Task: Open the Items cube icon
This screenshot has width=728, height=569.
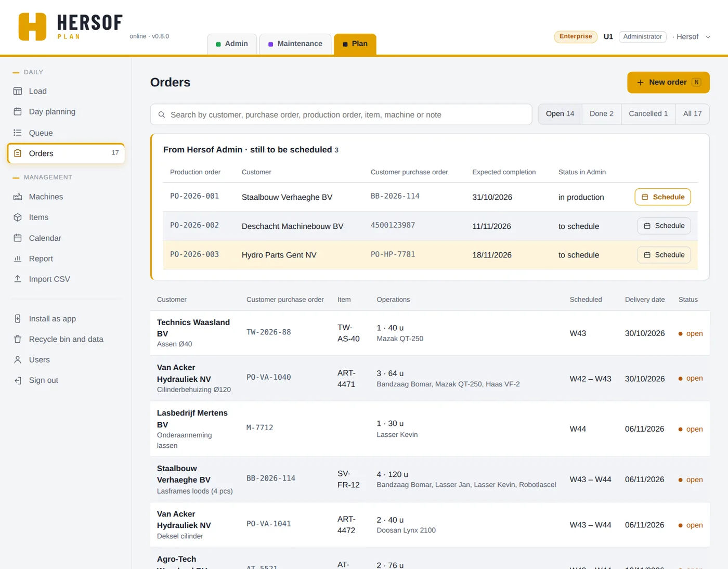Action: pos(18,217)
